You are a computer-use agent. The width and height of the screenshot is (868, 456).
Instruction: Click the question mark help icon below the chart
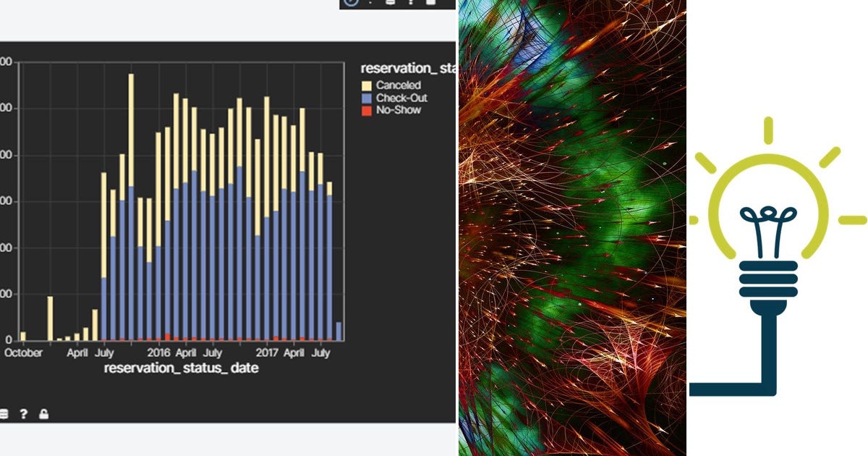23,414
